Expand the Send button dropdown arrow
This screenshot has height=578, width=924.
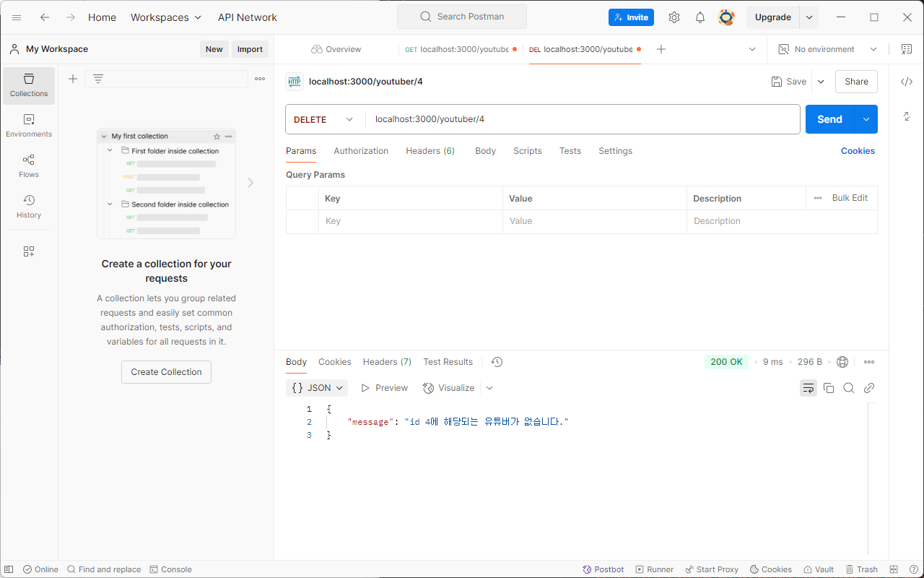tap(866, 119)
